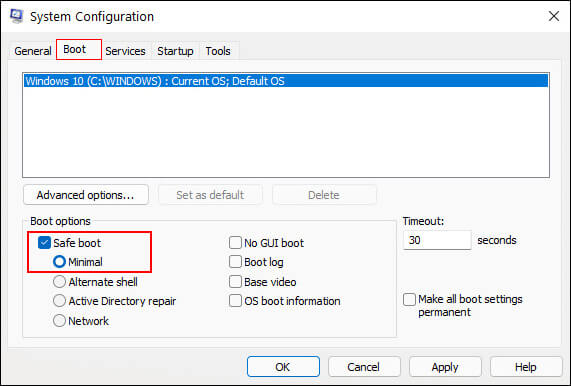Click the Cancel button
The width and height of the screenshot is (571, 386).
click(x=364, y=367)
